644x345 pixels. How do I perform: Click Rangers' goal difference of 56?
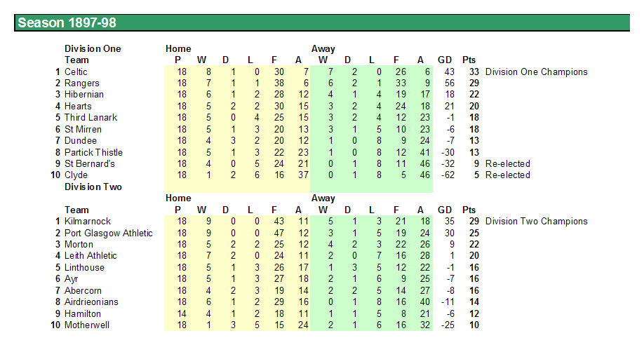tap(449, 83)
